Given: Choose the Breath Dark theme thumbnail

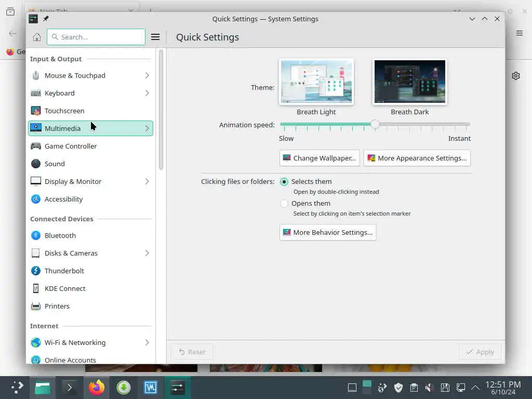Looking at the screenshot, I should click(x=409, y=82).
